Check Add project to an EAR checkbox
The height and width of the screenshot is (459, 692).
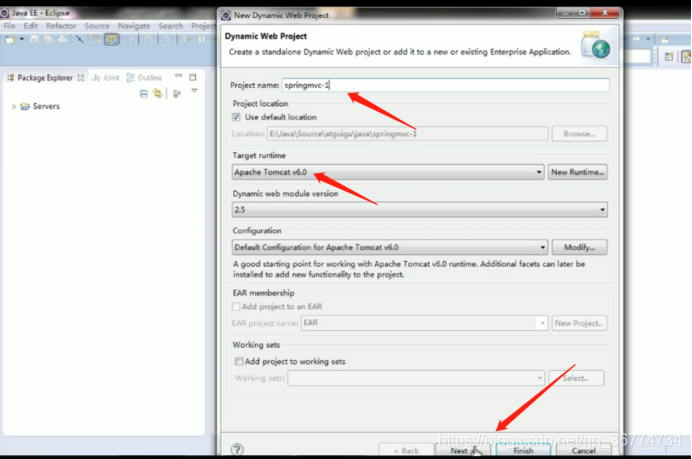236,306
